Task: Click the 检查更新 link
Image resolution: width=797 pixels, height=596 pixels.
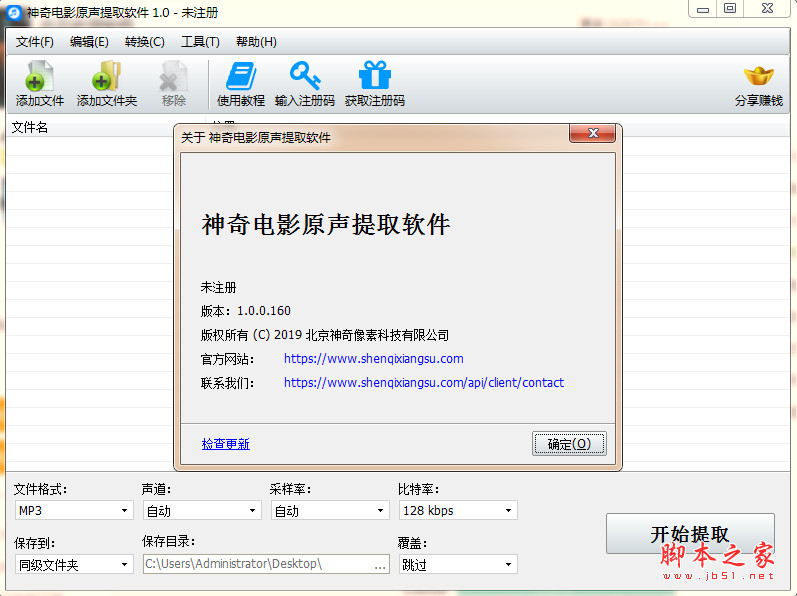Action: click(226, 444)
